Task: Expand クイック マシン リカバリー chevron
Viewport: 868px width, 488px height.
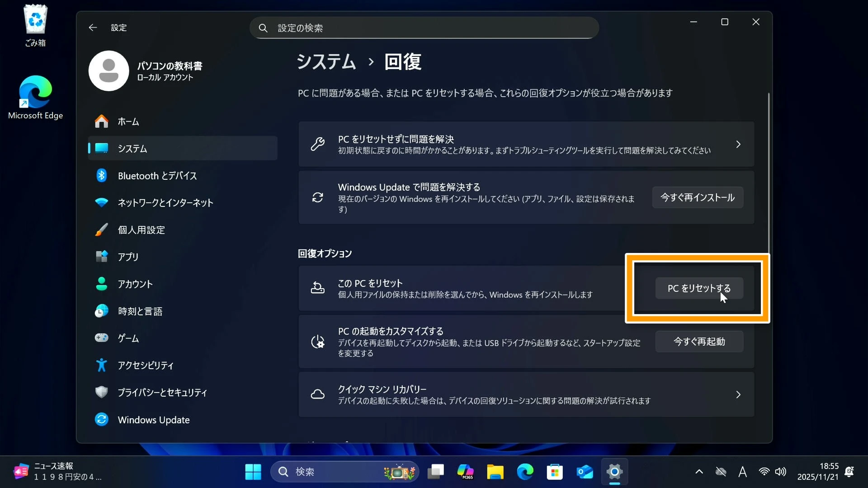Action: tap(738, 394)
